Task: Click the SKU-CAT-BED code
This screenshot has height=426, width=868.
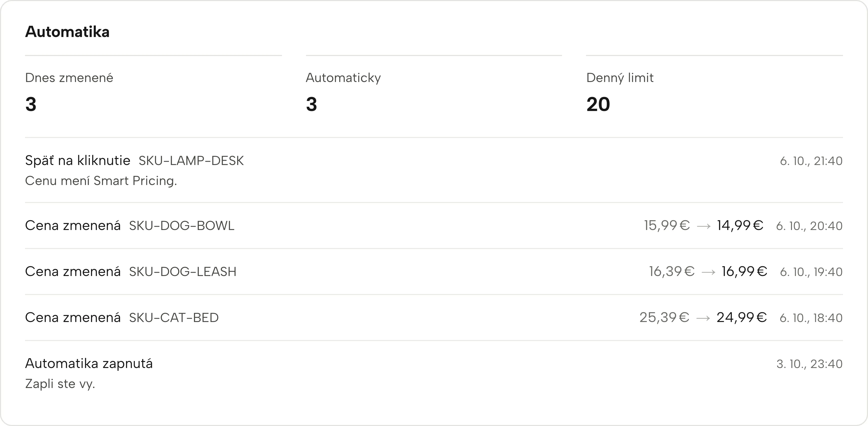Action: tap(174, 317)
